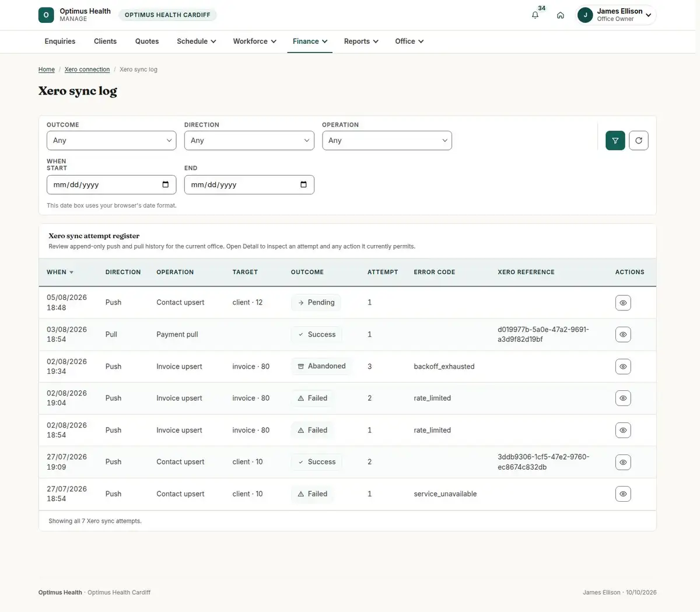
Task: Open the Direction filter dropdown
Action: 249,141
